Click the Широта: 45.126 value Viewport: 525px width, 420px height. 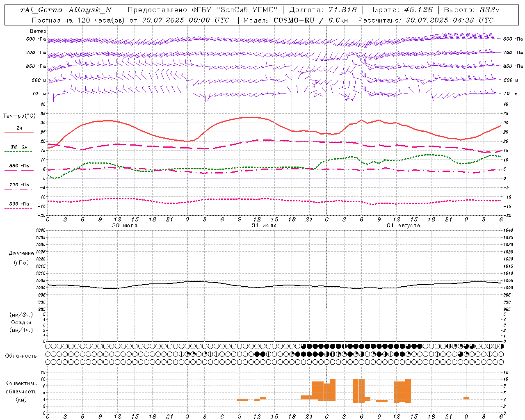(400, 10)
